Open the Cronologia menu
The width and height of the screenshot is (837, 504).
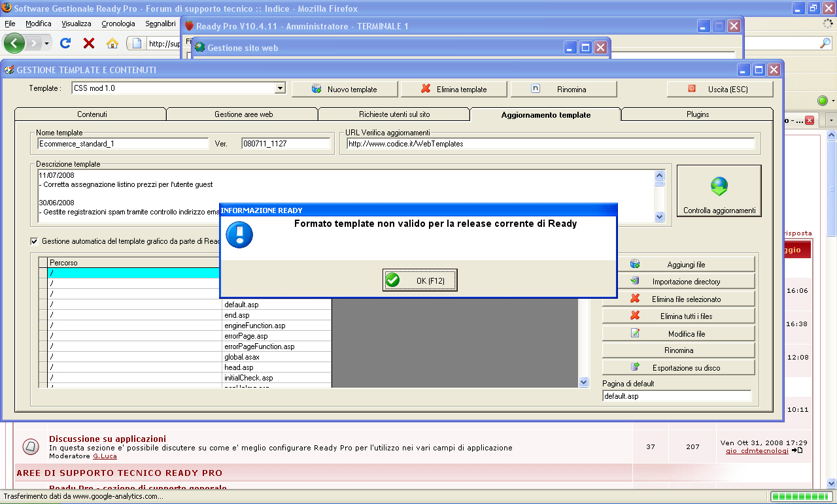tap(118, 24)
